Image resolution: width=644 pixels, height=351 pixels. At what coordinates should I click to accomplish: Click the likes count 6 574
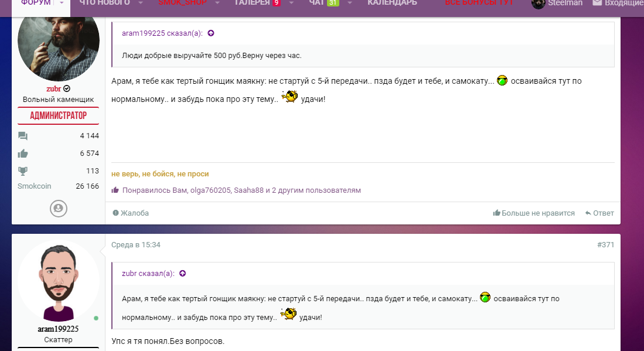pos(90,153)
